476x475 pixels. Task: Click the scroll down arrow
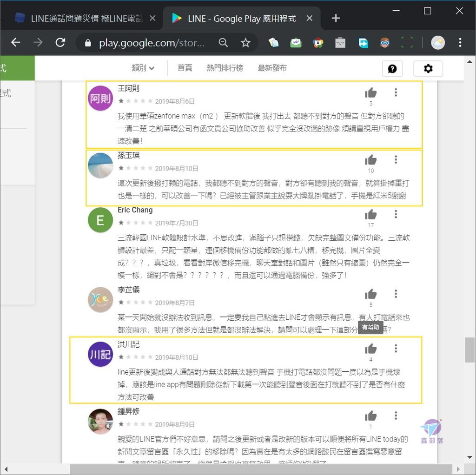click(469, 457)
